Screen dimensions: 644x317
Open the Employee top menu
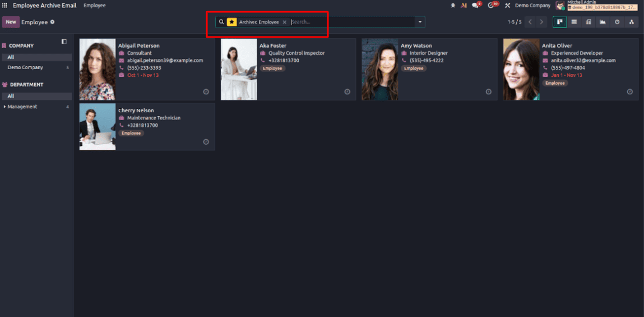[x=95, y=6]
